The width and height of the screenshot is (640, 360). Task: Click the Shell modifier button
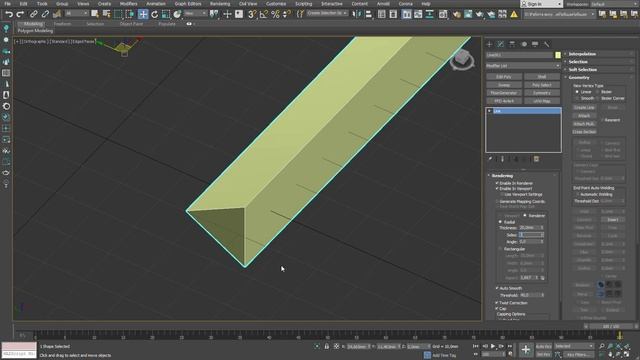tap(542, 77)
